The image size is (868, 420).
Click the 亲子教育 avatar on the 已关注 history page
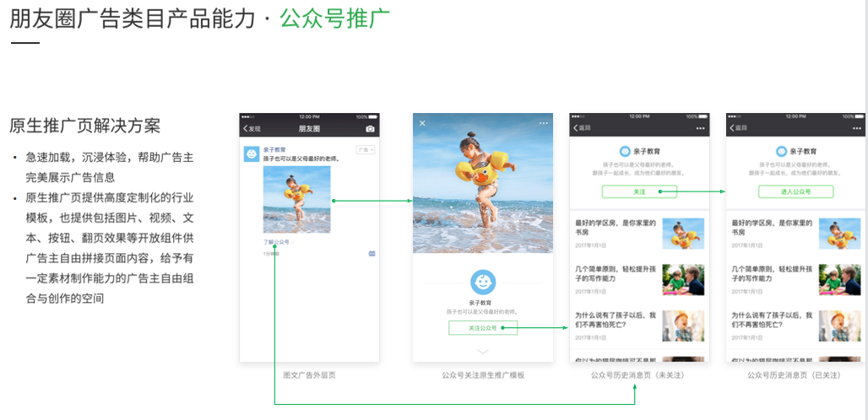point(781,151)
